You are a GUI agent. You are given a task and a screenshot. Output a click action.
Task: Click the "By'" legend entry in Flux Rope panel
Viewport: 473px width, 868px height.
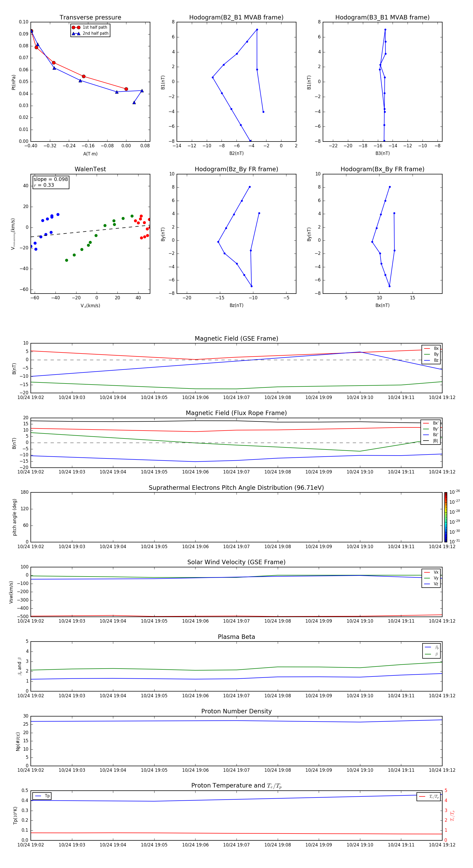click(x=431, y=429)
